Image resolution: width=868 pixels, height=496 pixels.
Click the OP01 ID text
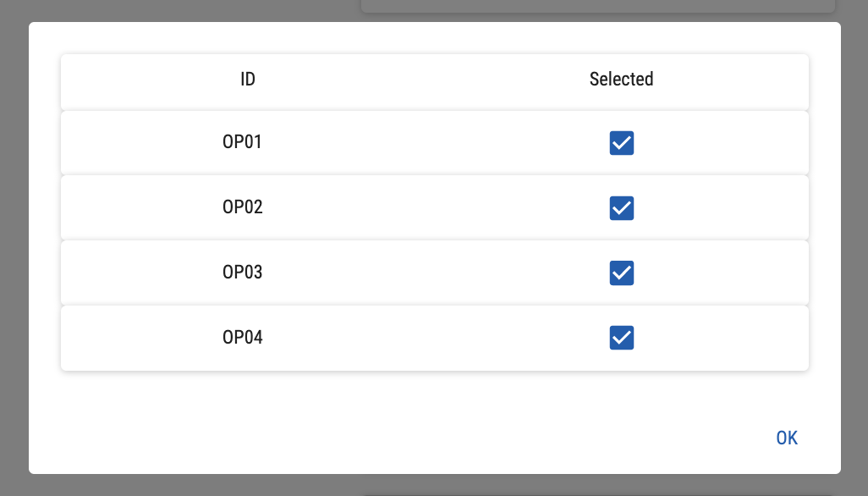coord(242,142)
